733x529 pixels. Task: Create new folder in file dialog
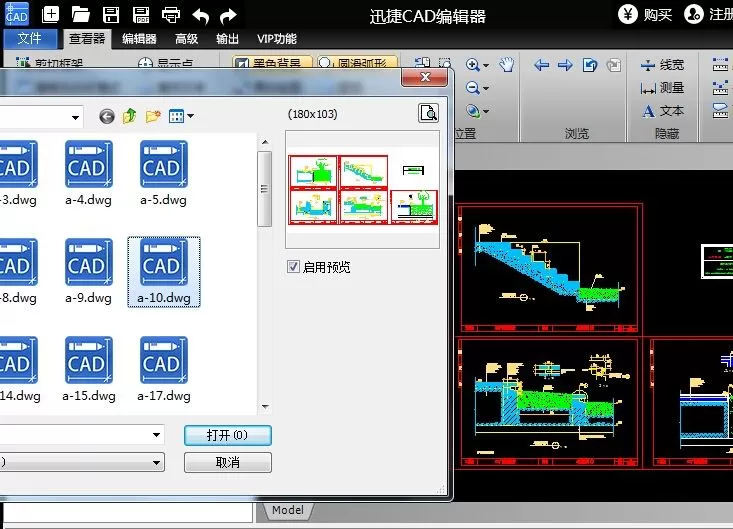153,116
